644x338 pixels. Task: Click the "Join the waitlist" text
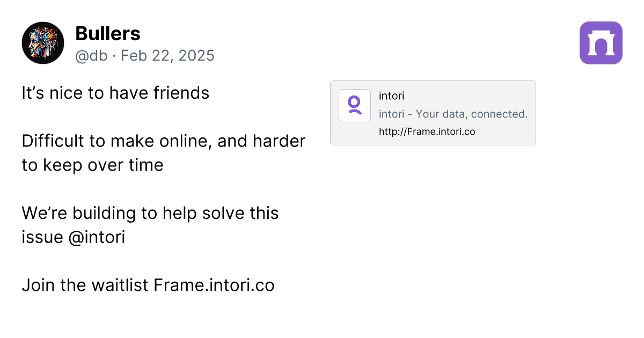85,285
